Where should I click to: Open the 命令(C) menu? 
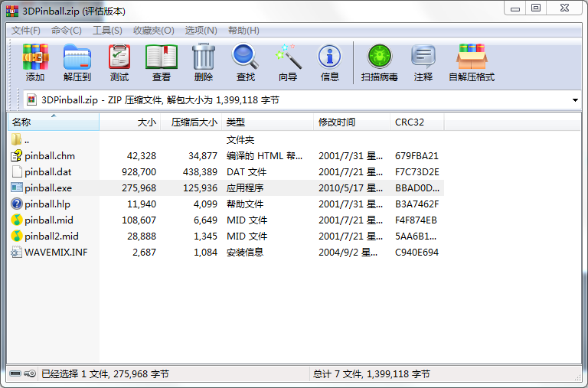point(67,31)
